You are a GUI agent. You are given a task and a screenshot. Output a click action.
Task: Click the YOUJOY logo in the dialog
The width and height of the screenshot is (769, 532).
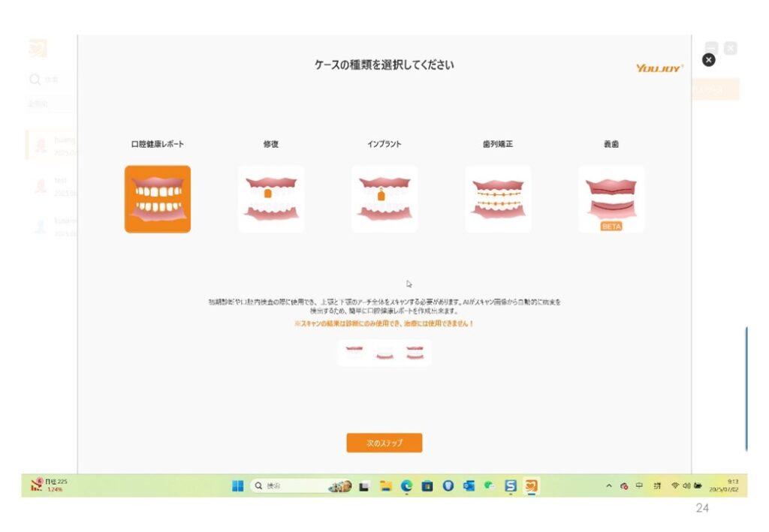(659, 68)
